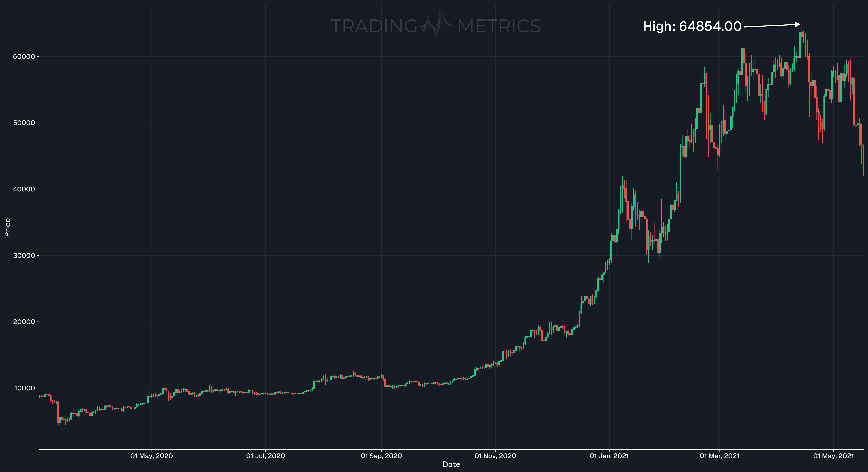The width and height of the screenshot is (868, 472).
Task: Click the High: 64854.00 annotation text
Action: [692, 26]
